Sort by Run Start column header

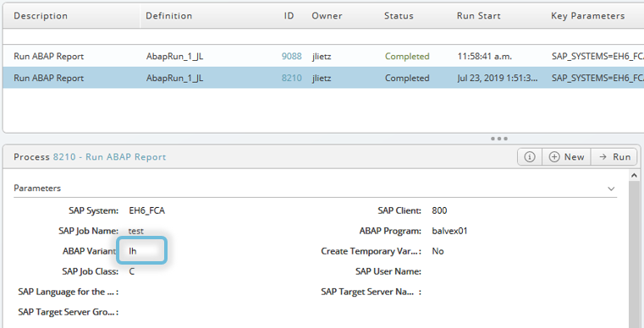pos(478,15)
